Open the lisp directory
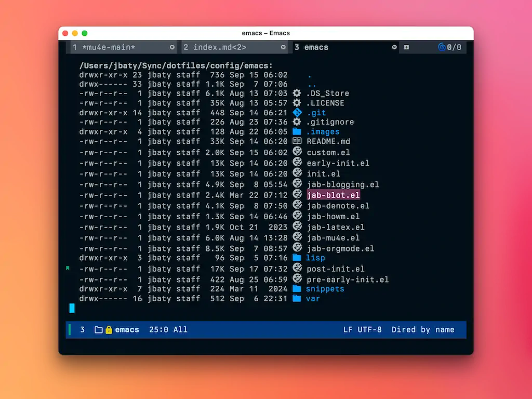 point(315,258)
